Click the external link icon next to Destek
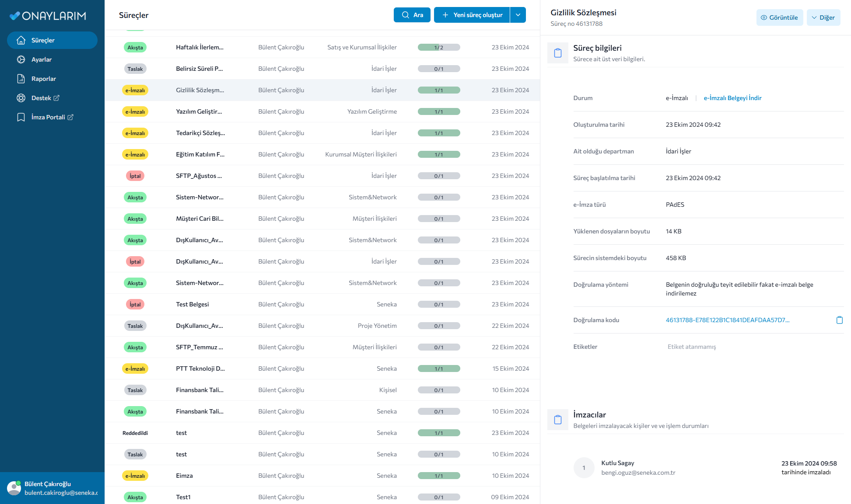The height and width of the screenshot is (504, 851). tap(56, 98)
